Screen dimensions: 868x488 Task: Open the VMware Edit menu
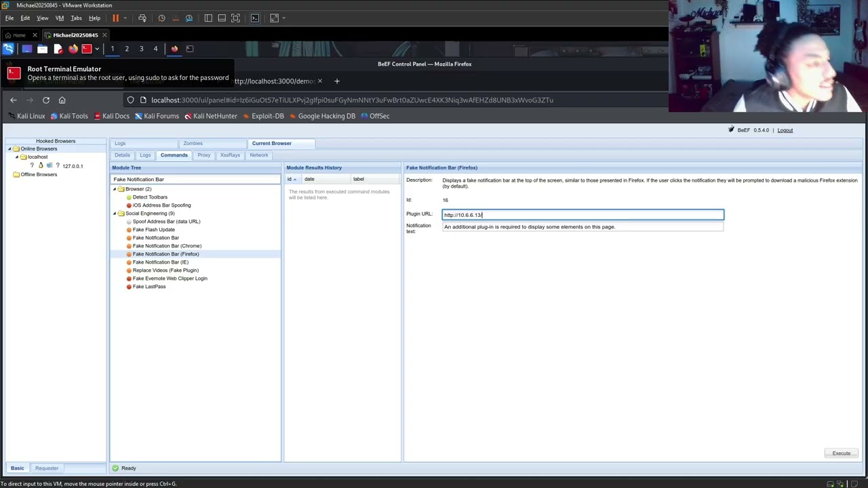point(25,18)
